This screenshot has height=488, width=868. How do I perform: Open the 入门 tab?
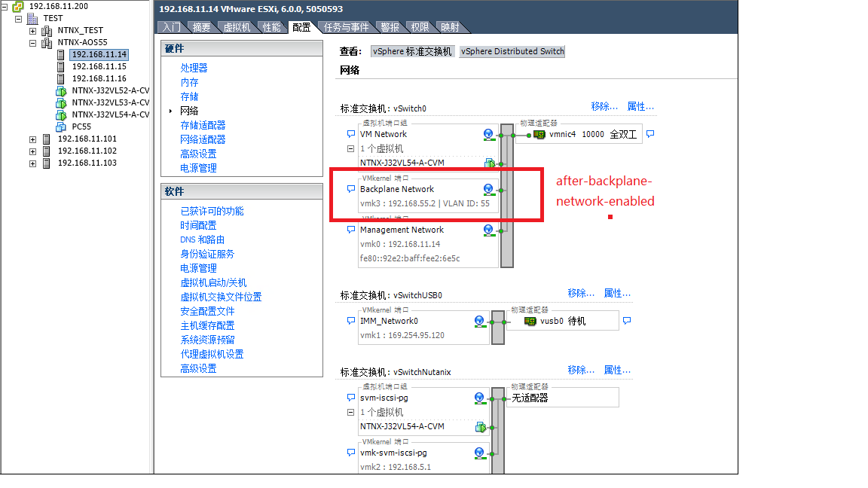[172, 27]
